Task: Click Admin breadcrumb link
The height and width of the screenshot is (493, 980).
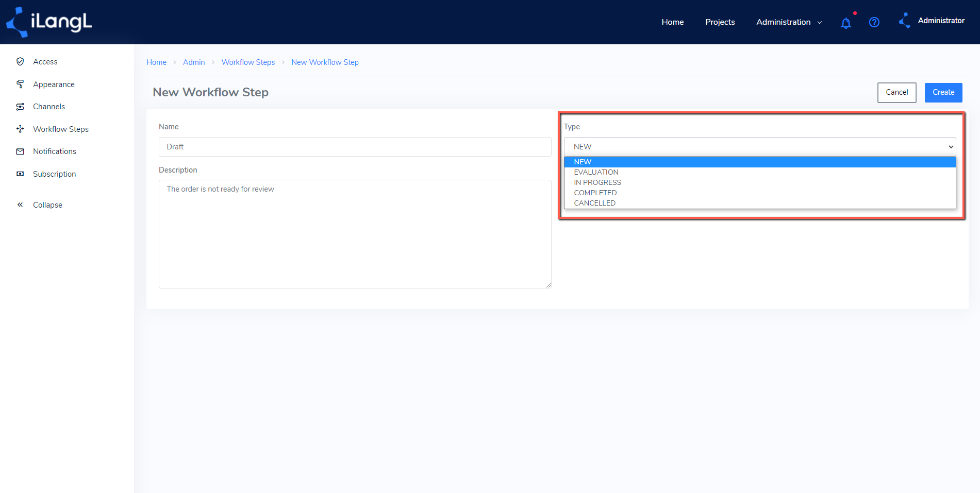Action: coord(194,62)
